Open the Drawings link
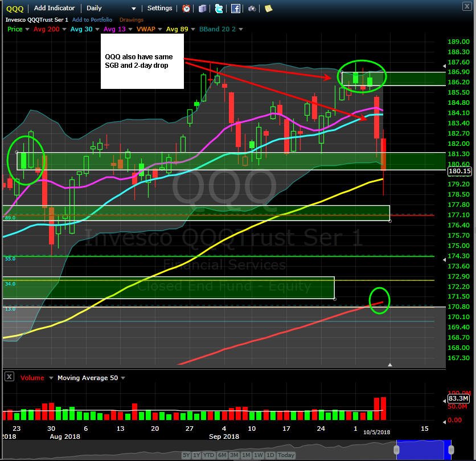476x461 pixels. [x=132, y=20]
